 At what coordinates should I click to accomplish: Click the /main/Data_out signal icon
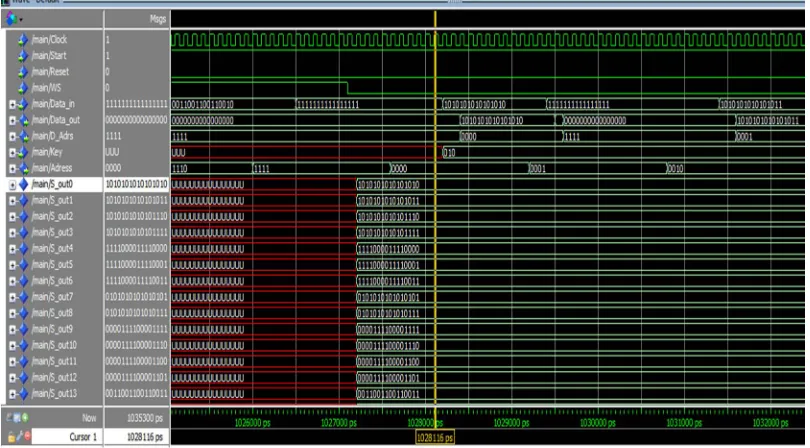click(x=23, y=120)
